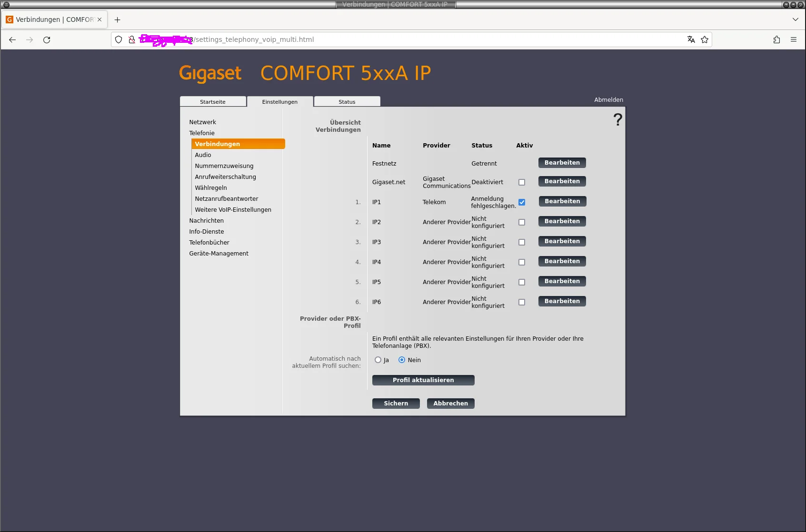Viewport: 806px width, 532px height.
Task: Click the insecure connection lock icon
Action: coord(132,39)
